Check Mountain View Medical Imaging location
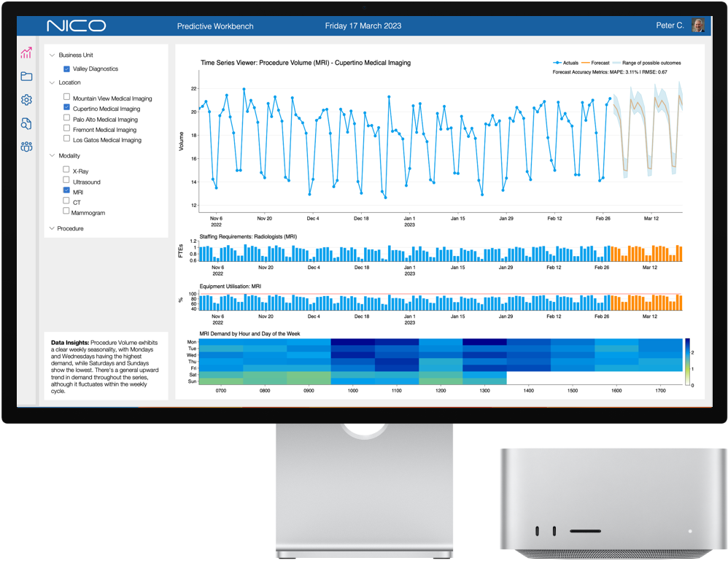728x563 pixels. (67, 97)
